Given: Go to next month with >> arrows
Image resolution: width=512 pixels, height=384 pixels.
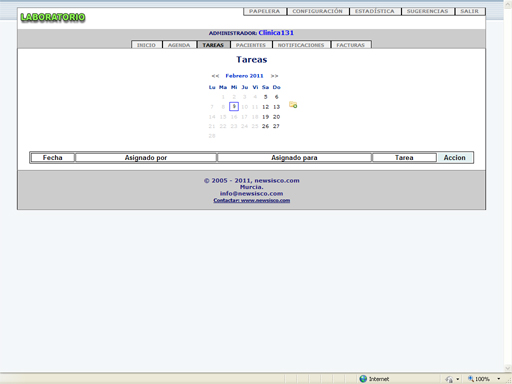Looking at the screenshot, I should (274, 76).
